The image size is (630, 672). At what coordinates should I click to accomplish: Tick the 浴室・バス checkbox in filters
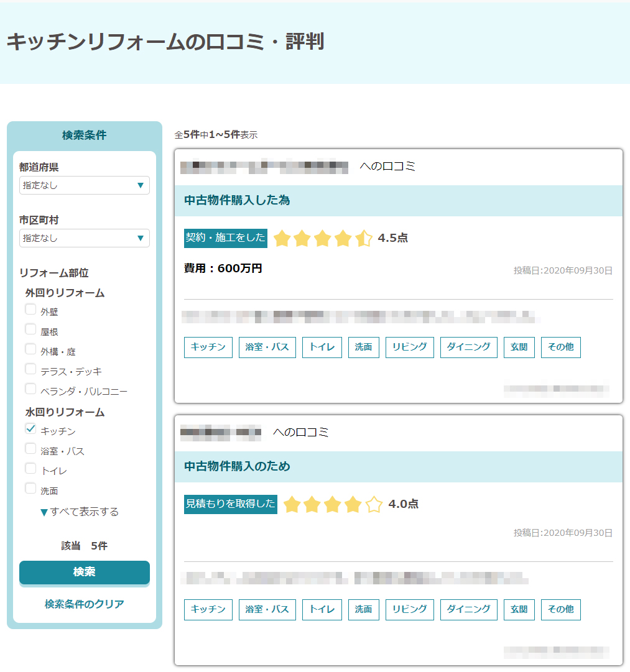pyautogui.click(x=30, y=449)
